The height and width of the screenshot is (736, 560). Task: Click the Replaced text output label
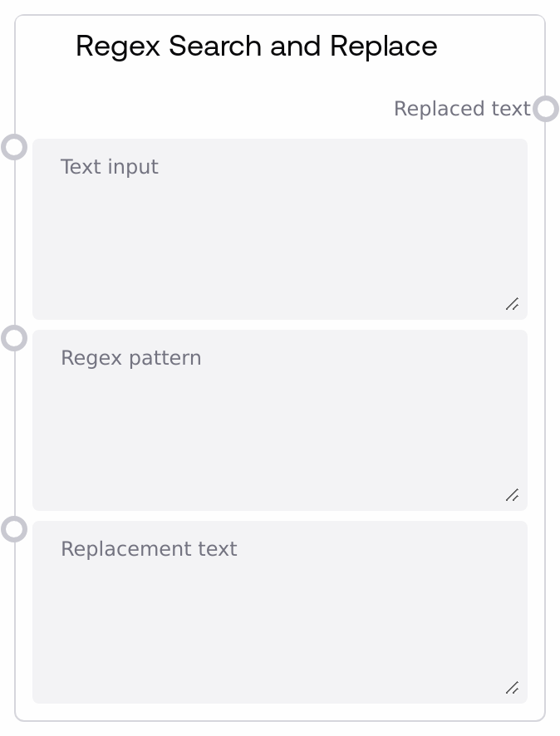click(461, 109)
